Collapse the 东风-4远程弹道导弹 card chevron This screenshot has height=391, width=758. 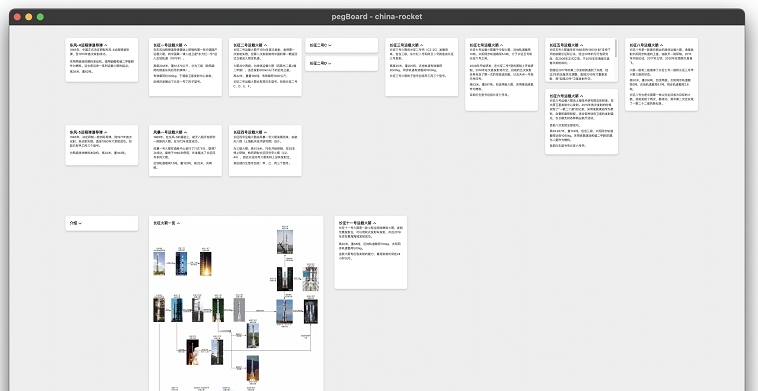[106, 45]
